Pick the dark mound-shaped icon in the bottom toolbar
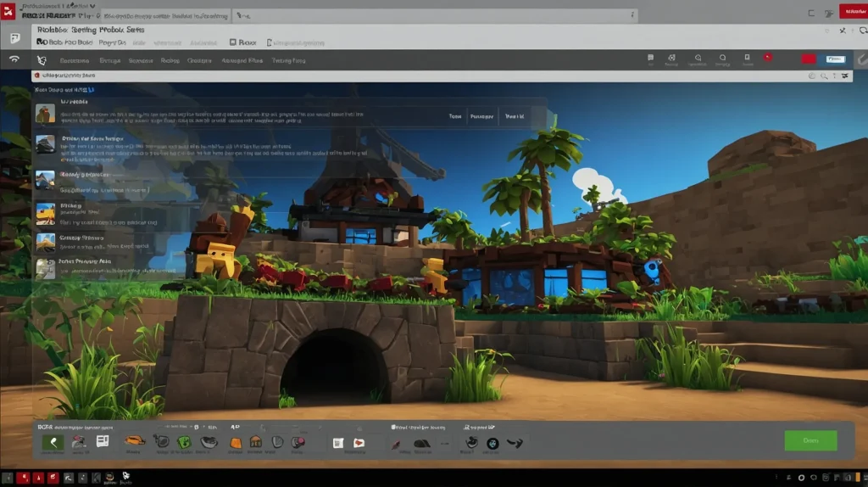868x487 pixels. [x=422, y=443]
